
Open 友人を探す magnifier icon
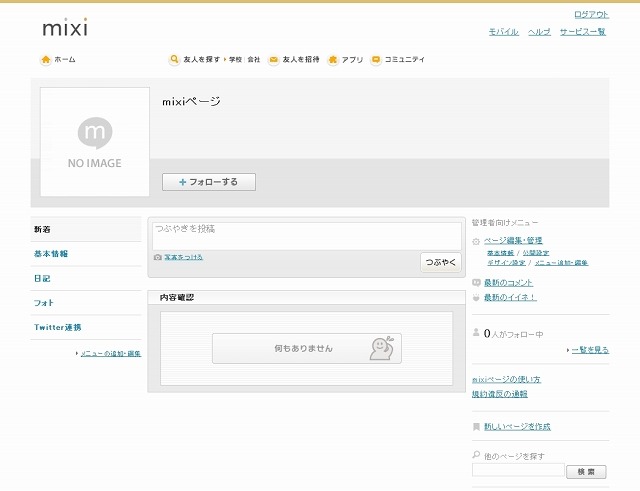click(175, 60)
